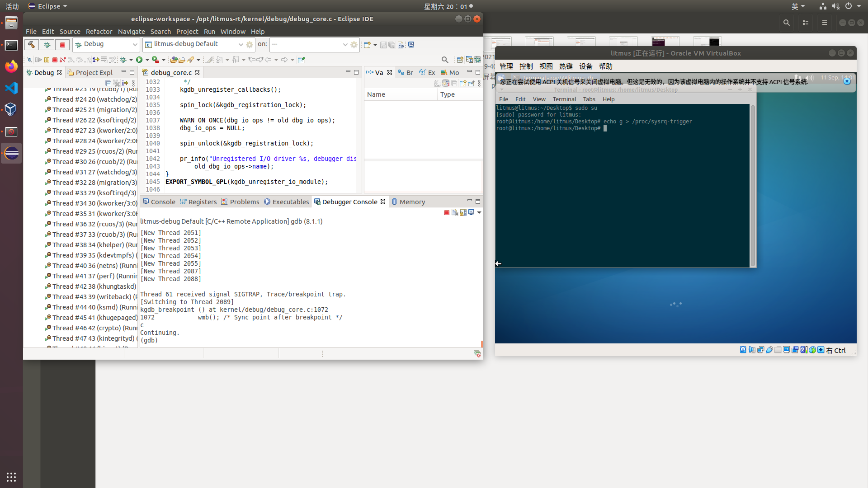Open VirtualBox 设备 menu

click(586, 66)
